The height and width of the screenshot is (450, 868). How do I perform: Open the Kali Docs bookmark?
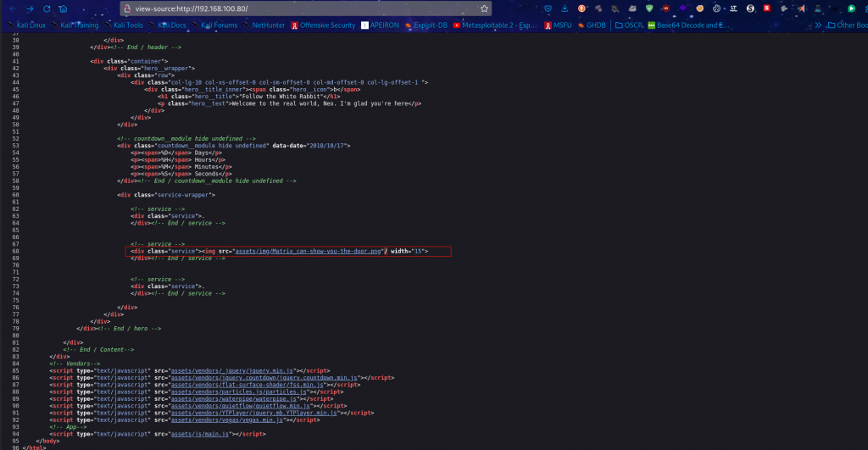tap(167, 25)
